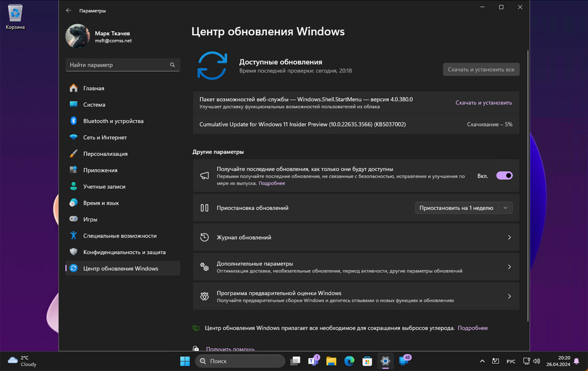Click the back arrow in Параметры window
Image resolution: width=588 pixels, height=371 pixels.
68,11
